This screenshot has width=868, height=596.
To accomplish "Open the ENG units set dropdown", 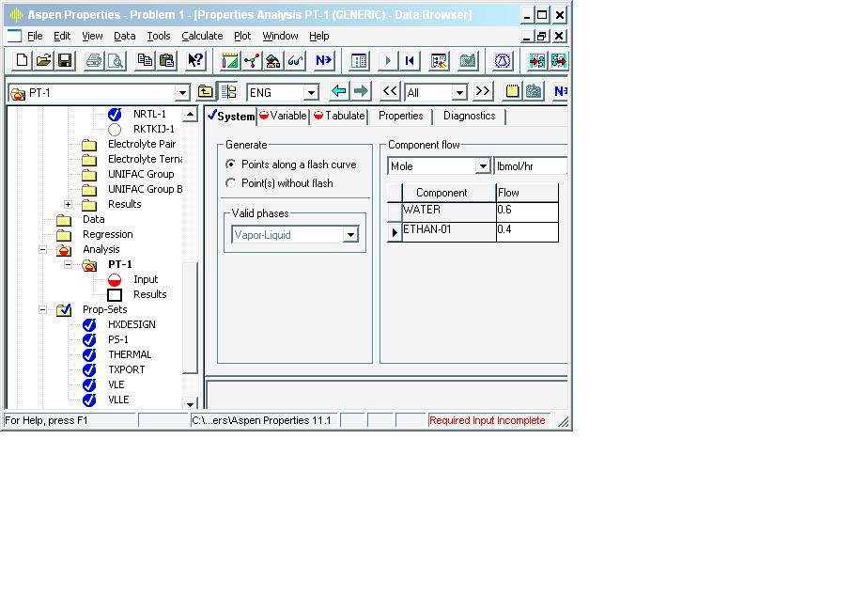I will pyautogui.click(x=311, y=92).
